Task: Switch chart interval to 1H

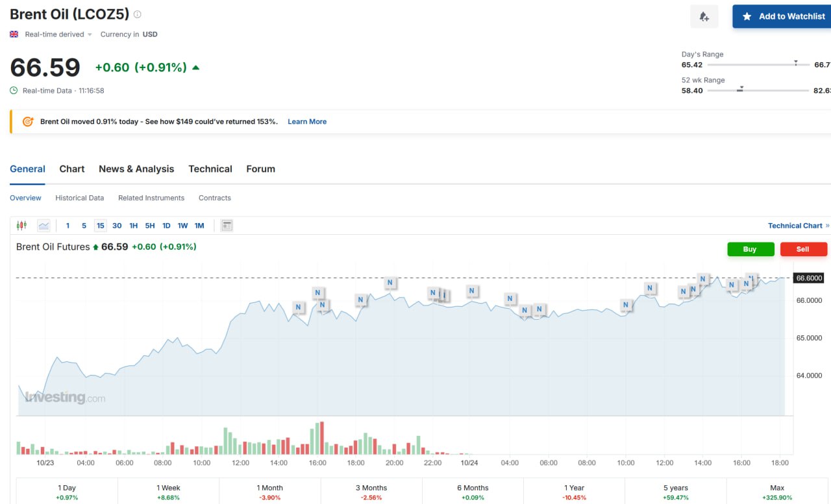Action: [x=133, y=226]
